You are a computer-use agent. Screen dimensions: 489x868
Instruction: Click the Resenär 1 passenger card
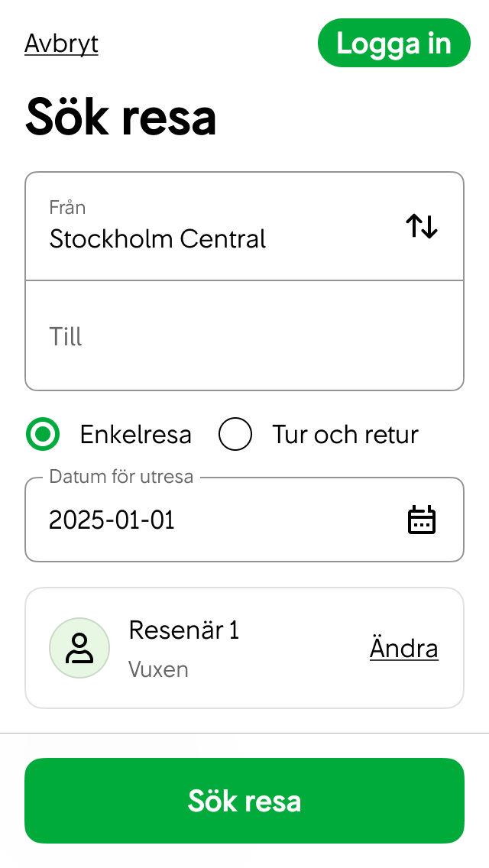[244, 647]
